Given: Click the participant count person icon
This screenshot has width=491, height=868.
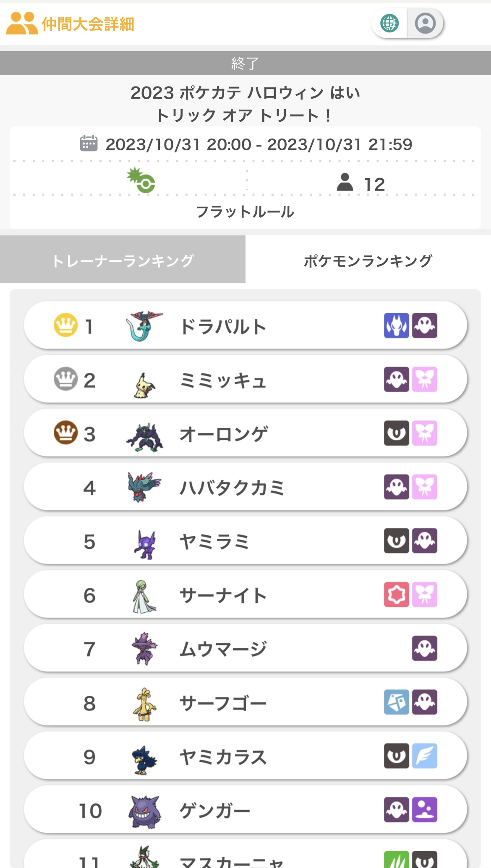Looking at the screenshot, I should 345,182.
